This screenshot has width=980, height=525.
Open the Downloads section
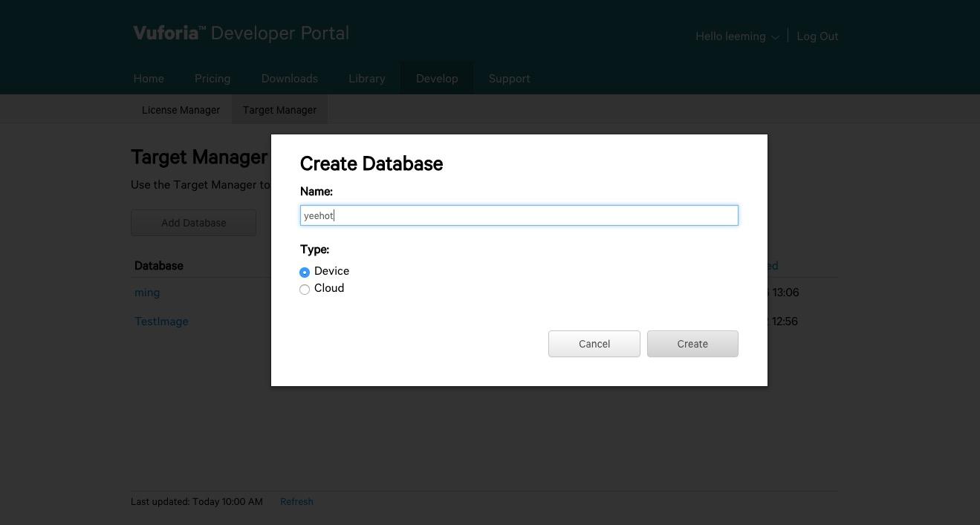(x=289, y=78)
